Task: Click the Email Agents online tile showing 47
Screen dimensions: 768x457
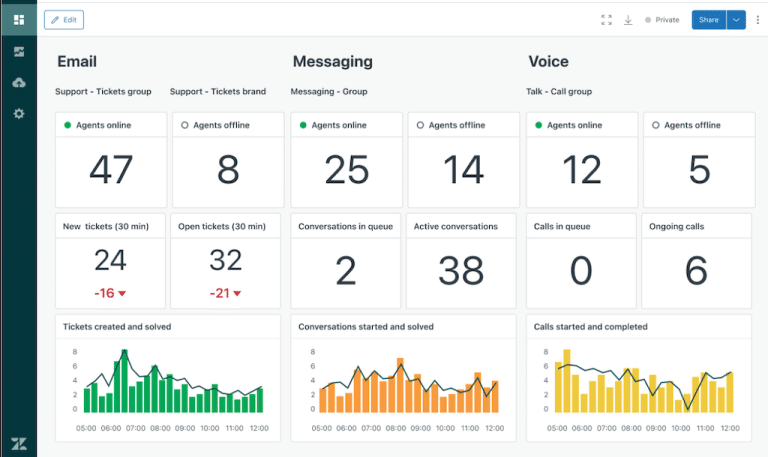Action: click(x=111, y=159)
